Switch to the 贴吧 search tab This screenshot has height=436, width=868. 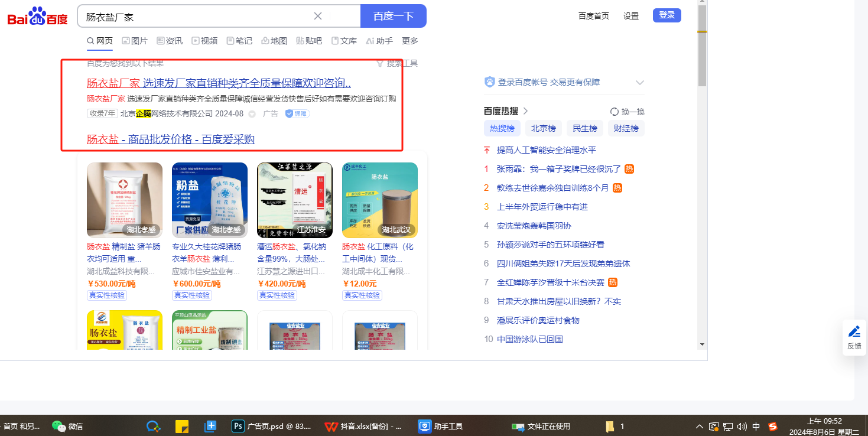coord(309,41)
